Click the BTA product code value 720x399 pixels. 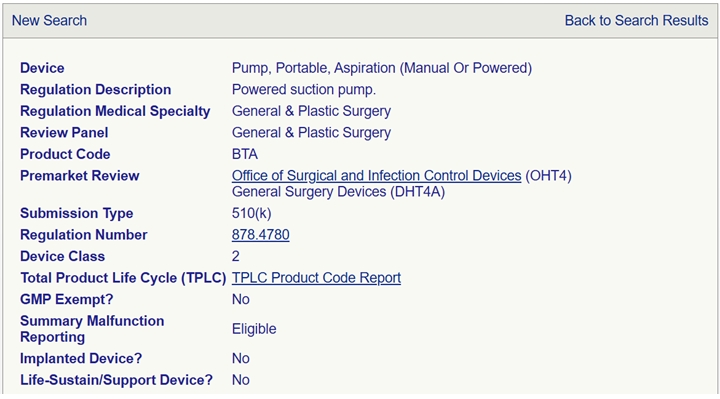coord(245,154)
